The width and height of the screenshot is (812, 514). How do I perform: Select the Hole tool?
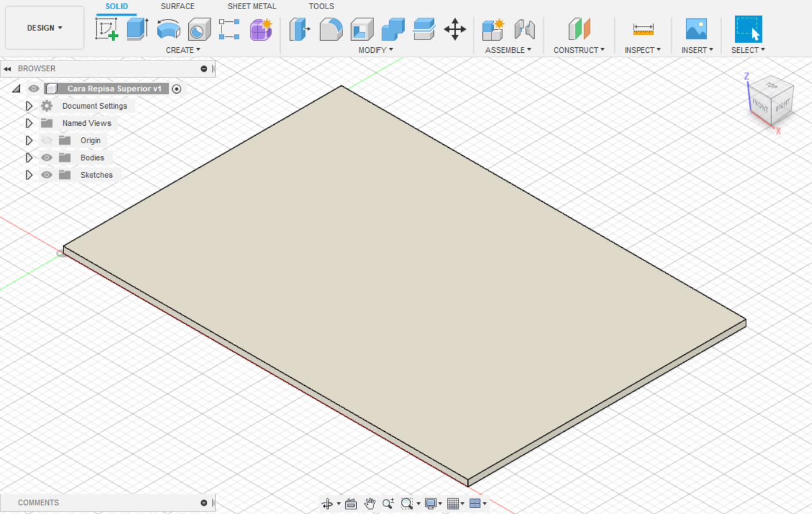(200, 29)
